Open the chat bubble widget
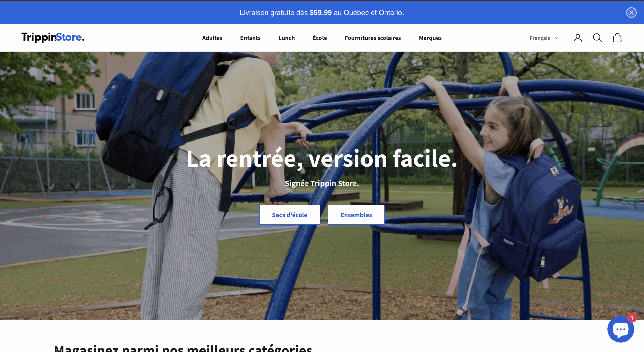This screenshot has height=352, width=644. click(620, 329)
